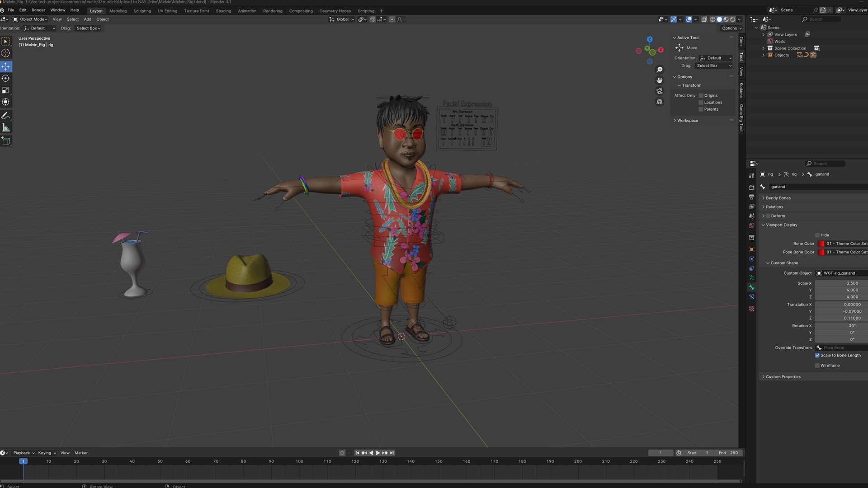Open the Armature data properties tab
The width and height of the screenshot is (868, 488).
click(x=751, y=278)
